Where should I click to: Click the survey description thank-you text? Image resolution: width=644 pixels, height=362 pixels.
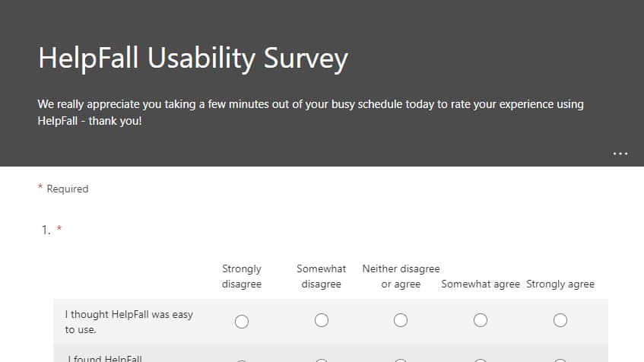tap(310, 113)
